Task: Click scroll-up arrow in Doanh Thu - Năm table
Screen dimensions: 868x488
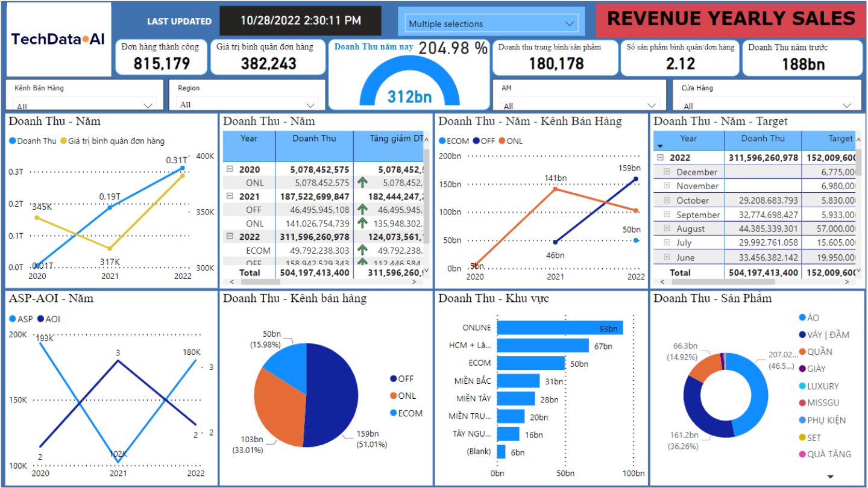Action: tap(427, 139)
